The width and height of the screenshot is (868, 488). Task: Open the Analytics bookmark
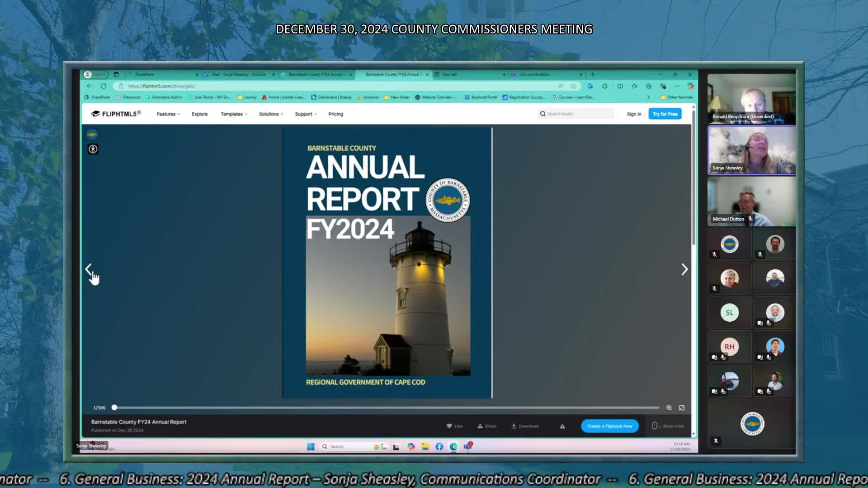pos(368,97)
